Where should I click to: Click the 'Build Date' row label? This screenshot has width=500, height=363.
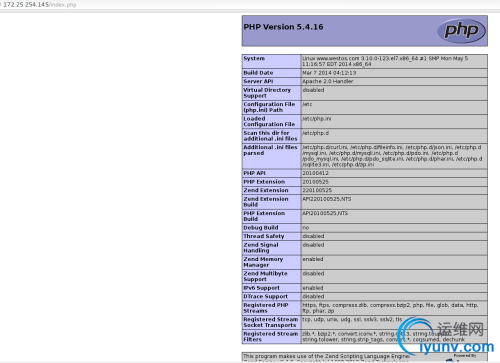coord(258,73)
